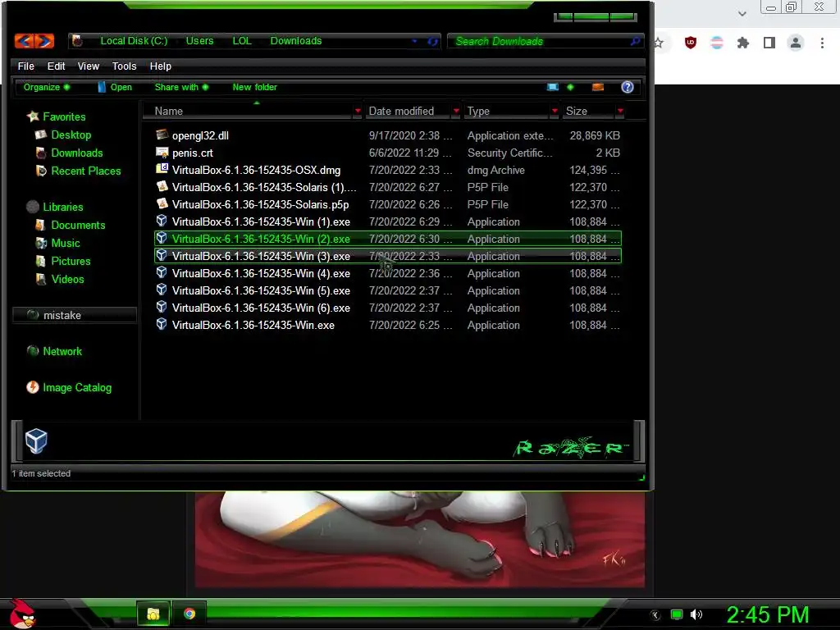Click the search magnifier icon
Viewport: 840px width, 630px height.
636,41
